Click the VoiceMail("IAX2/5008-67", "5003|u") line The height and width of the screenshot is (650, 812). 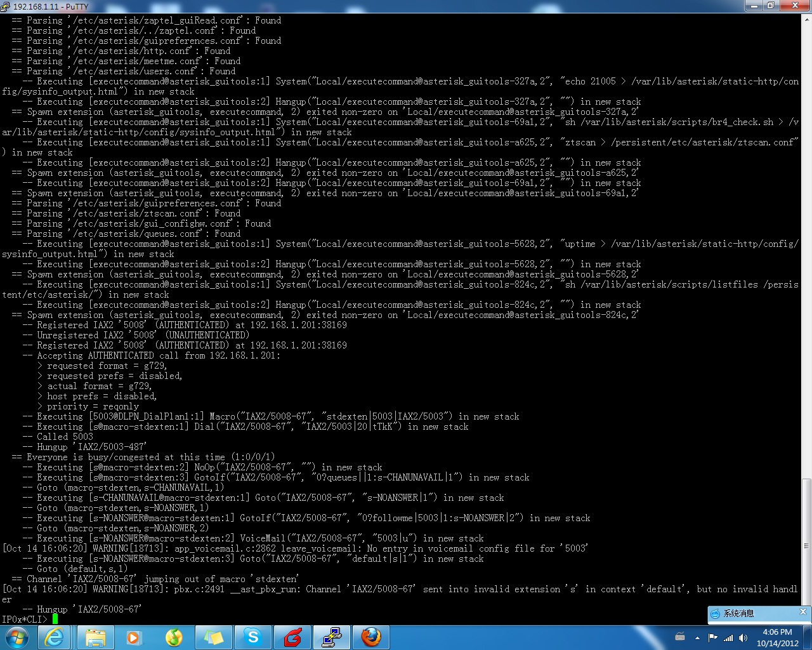click(x=253, y=538)
